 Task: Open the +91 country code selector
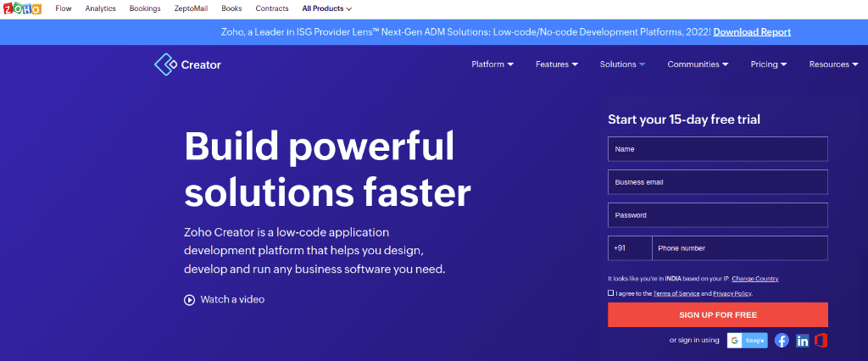(630, 248)
